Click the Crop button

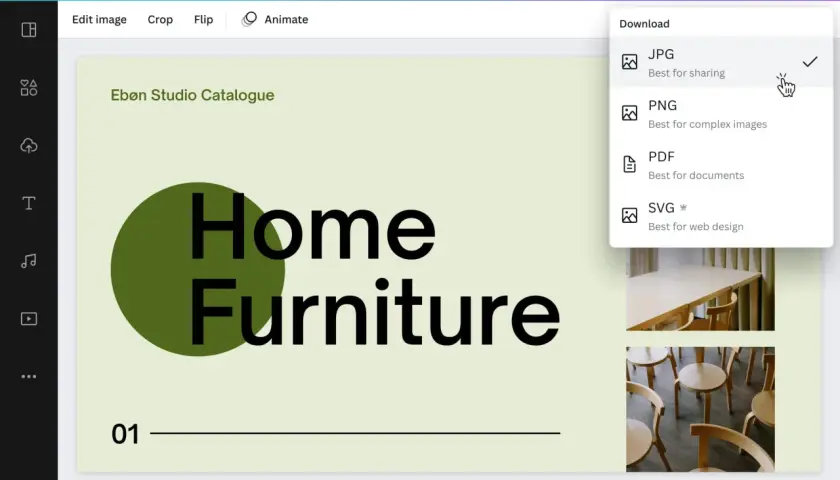(160, 19)
